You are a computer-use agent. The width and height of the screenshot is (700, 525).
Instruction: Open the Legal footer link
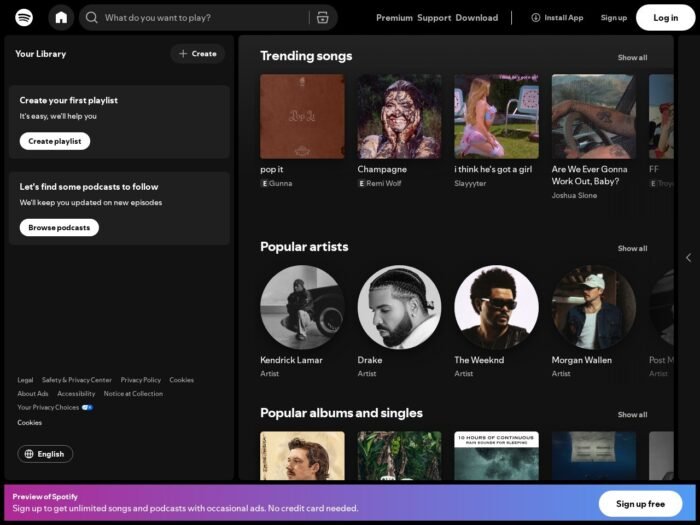[25, 380]
